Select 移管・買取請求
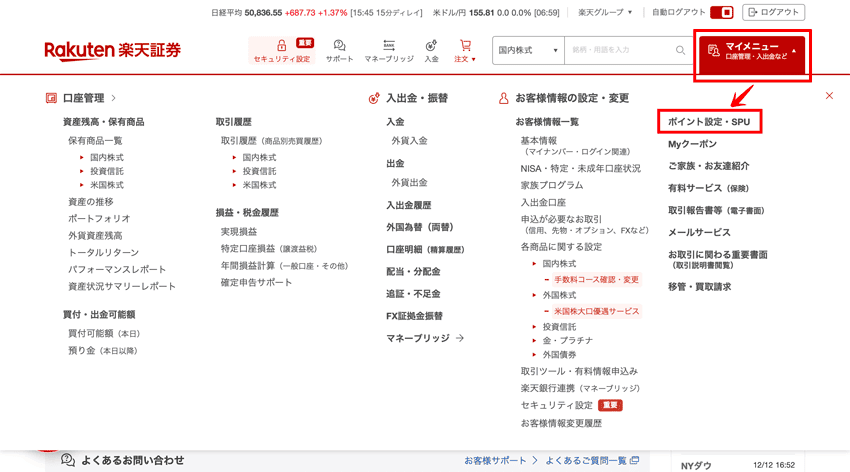 click(699, 287)
